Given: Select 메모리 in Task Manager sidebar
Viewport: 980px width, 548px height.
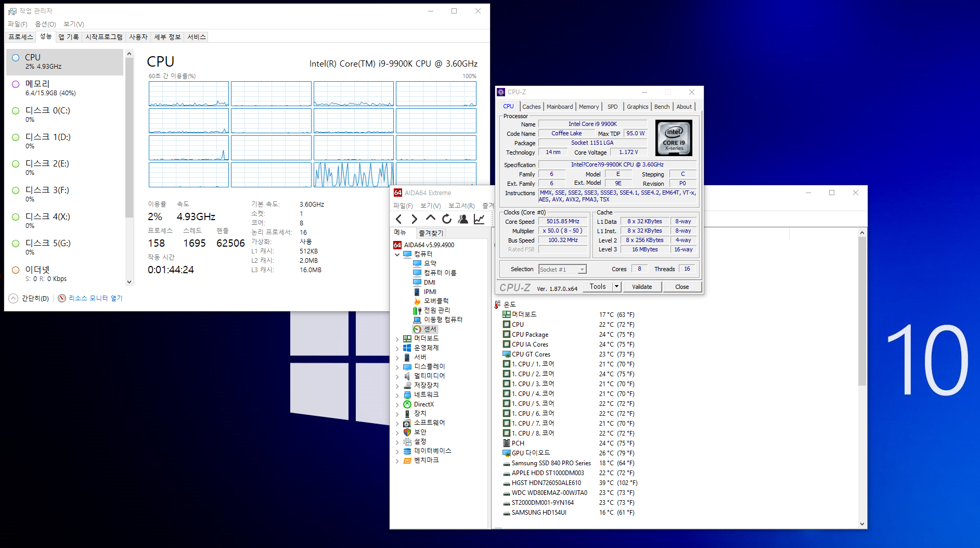Looking at the screenshot, I should (65, 88).
